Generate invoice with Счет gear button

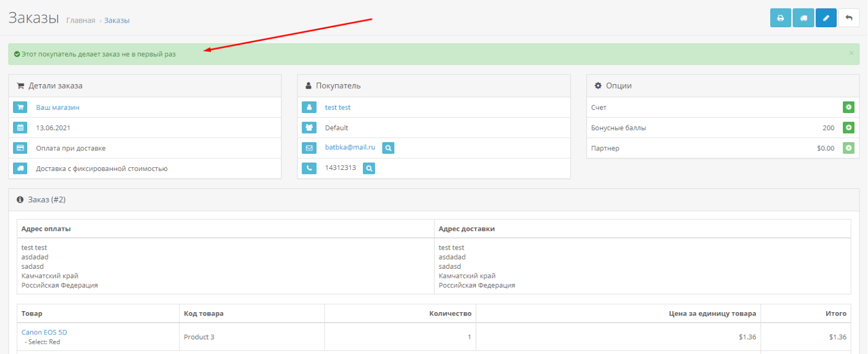[848, 108]
